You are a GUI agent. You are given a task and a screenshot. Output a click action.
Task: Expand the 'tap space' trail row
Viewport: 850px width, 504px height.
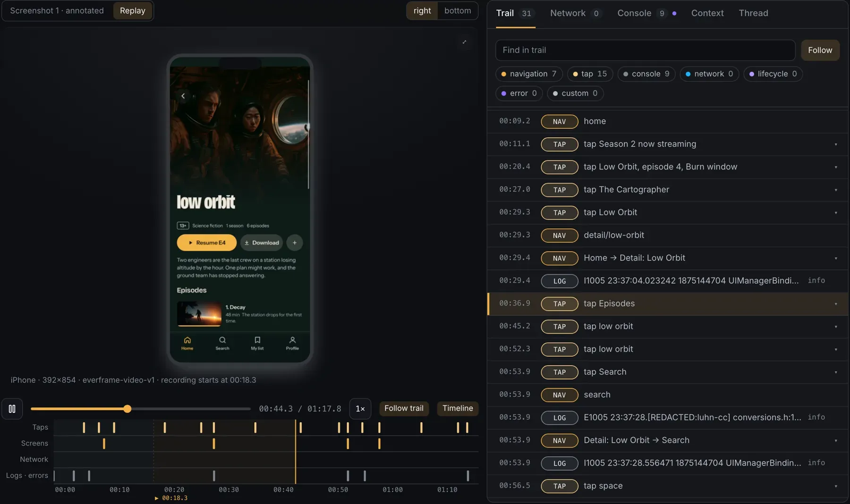(836, 486)
